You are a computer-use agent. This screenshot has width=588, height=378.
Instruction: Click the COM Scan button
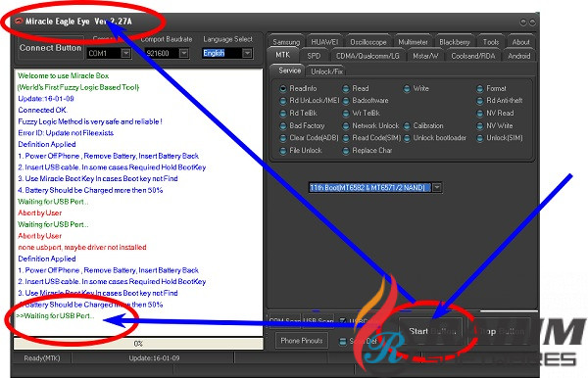[x=284, y=320]
